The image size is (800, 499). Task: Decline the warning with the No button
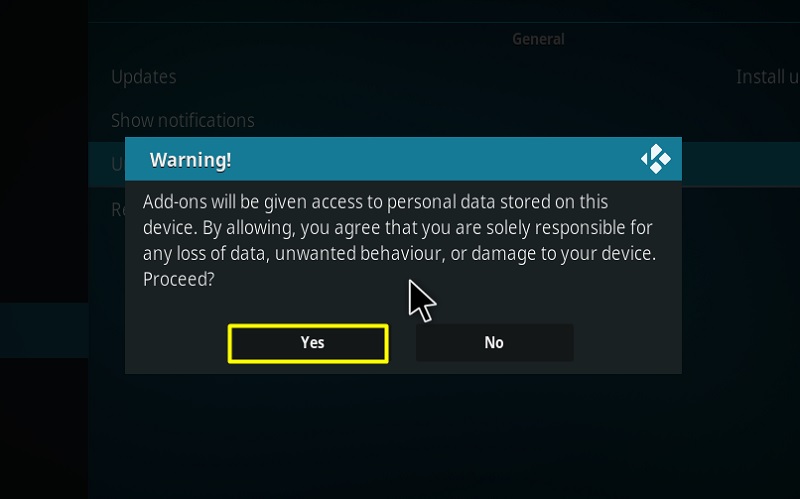[x=494, y=343]
